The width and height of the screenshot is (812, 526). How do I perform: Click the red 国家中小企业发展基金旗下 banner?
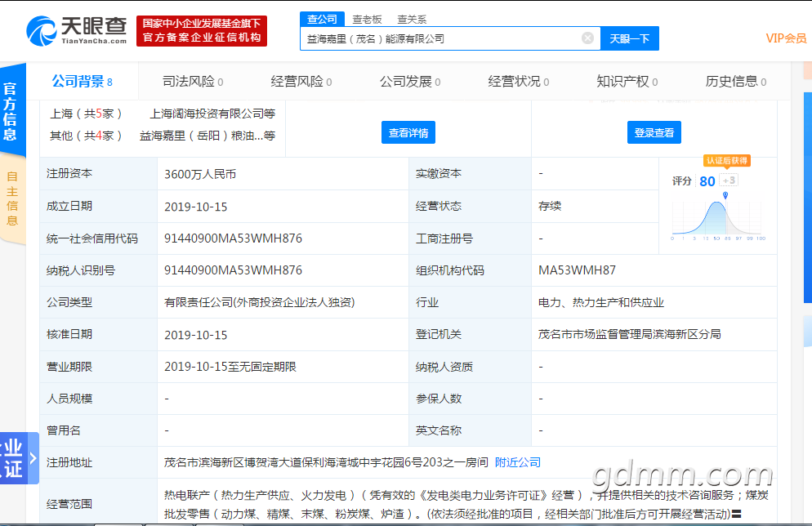coord(202,30)
